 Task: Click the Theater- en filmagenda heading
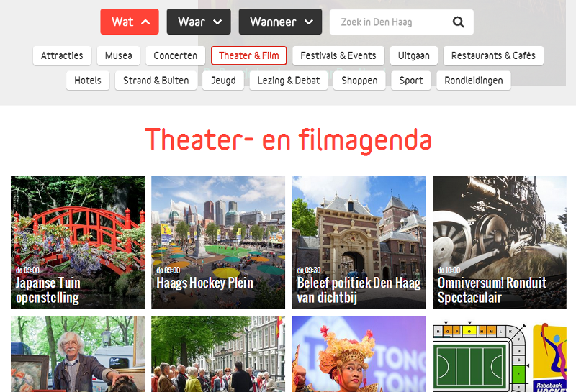(x=288, y=140)
